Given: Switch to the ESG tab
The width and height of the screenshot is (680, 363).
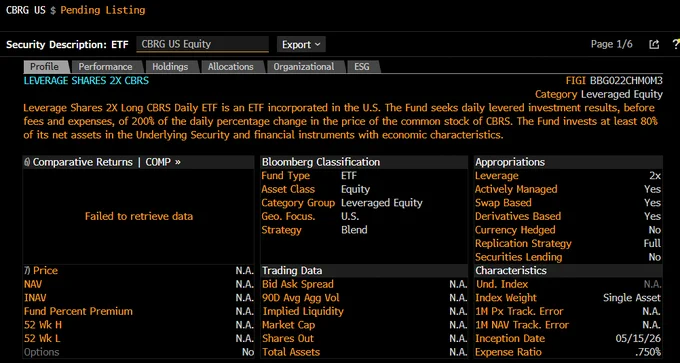Looking at the screenshot, I should click(x=362, y=67).
